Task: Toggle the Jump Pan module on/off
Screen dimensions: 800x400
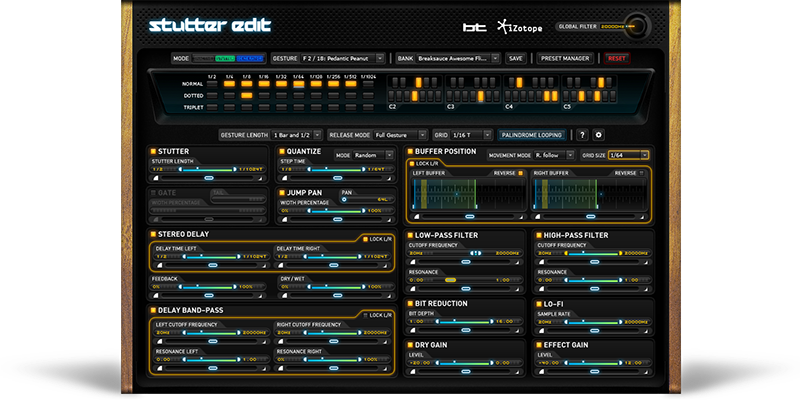Action: pos(282,193)
